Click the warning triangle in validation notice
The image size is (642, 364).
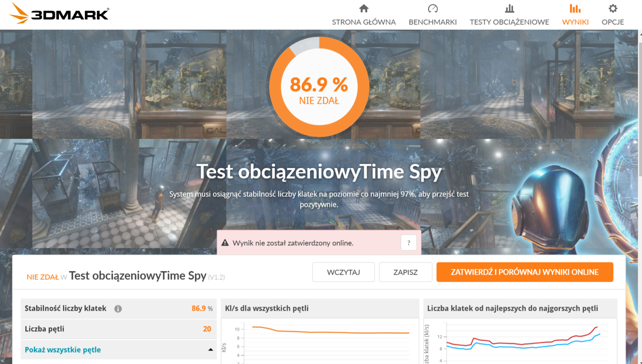[x=225, y=243]
